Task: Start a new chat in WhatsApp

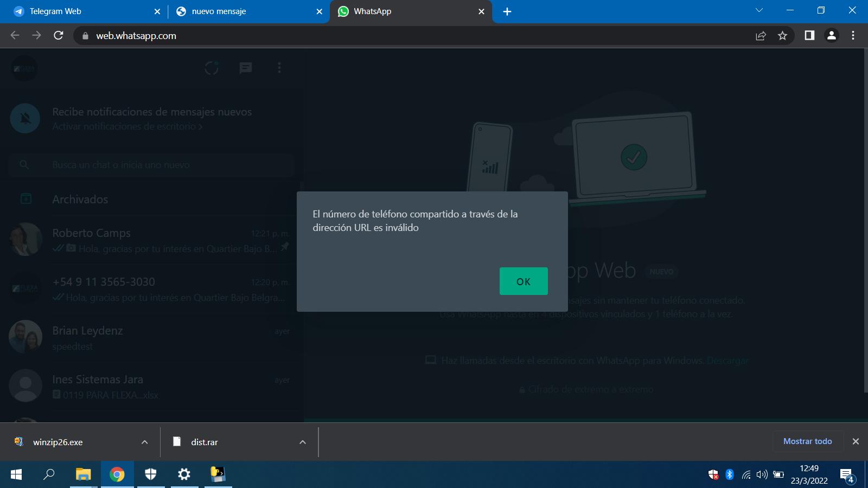Action: click(246, 68)
